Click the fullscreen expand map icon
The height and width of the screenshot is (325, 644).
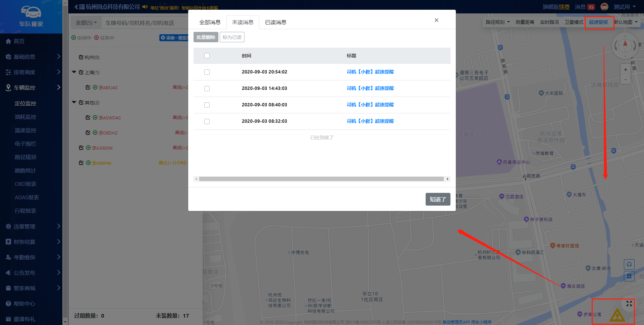629,304
